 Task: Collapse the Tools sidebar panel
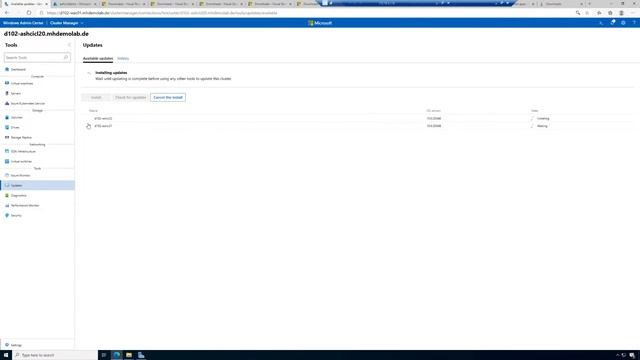[x=69, y=45]
